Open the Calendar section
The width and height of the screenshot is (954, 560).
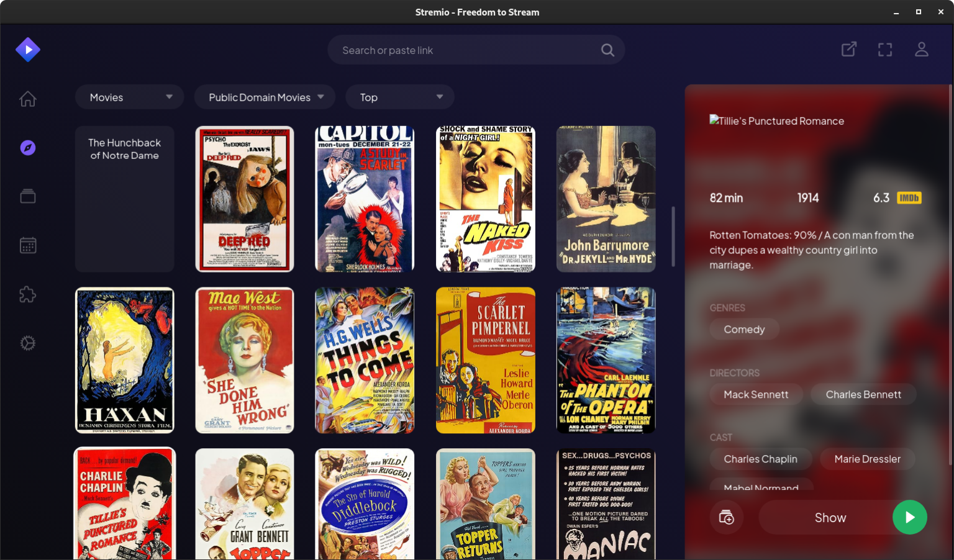(27, 245)
